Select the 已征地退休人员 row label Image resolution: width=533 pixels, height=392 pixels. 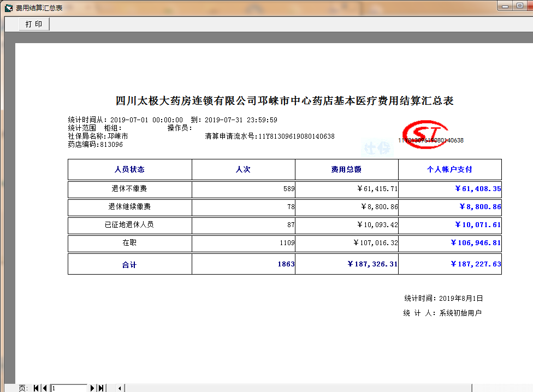point(129,224)
